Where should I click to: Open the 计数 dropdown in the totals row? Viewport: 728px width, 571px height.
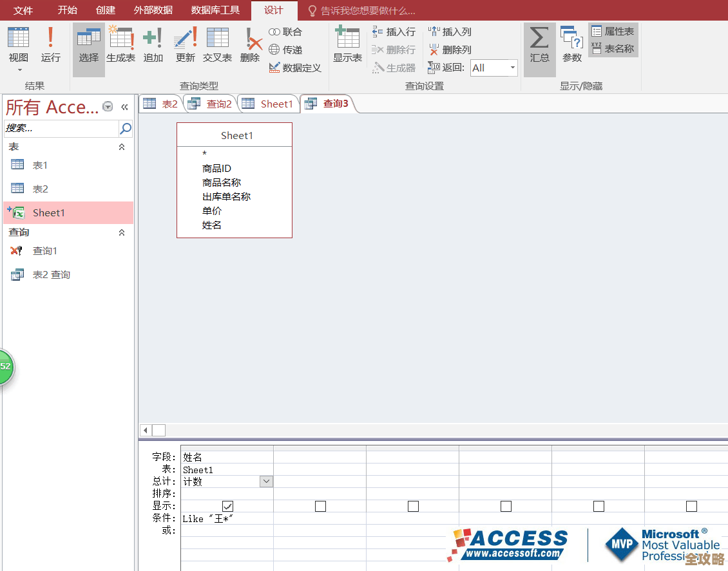point(266,481)
